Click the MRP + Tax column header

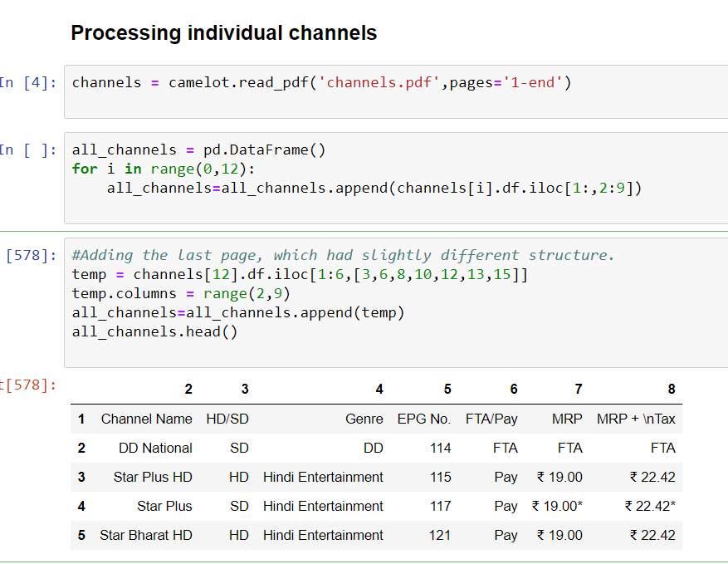click(x=633, y=419)
